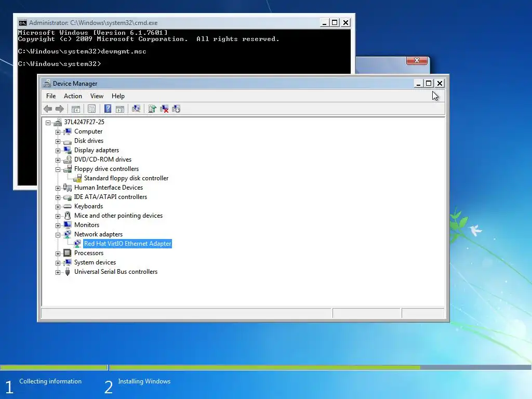Click the cmd.exe command prompt line

coord(59,64)
